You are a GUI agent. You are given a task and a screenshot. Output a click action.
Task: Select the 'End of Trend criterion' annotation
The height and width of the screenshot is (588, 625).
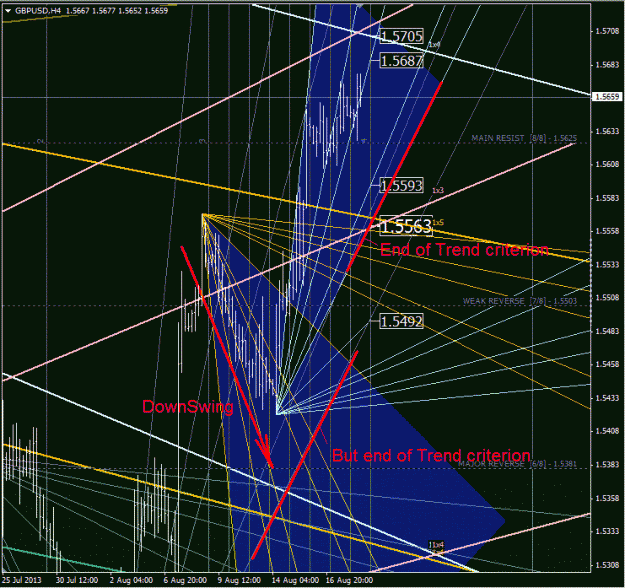point(464,250)
